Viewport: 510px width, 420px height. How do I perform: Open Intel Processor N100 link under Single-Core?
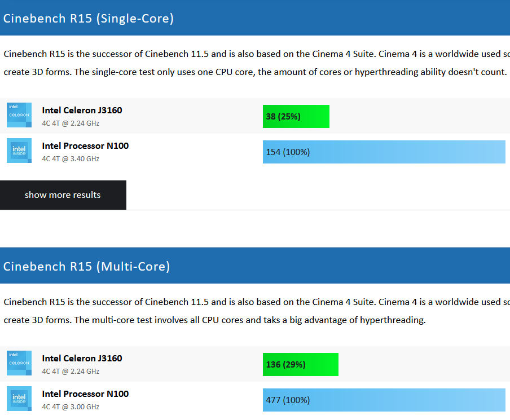point(85,146)
